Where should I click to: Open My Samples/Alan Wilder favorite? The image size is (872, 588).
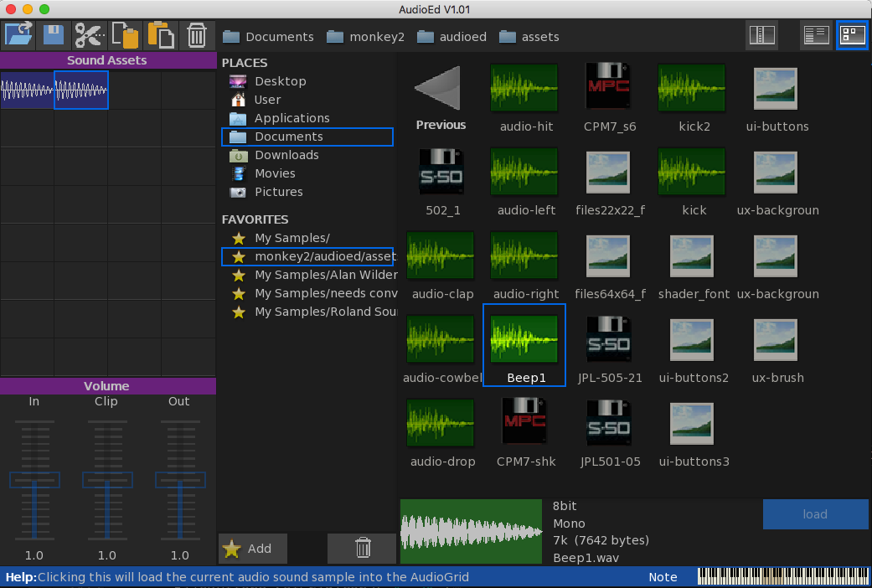click(313, 275)
